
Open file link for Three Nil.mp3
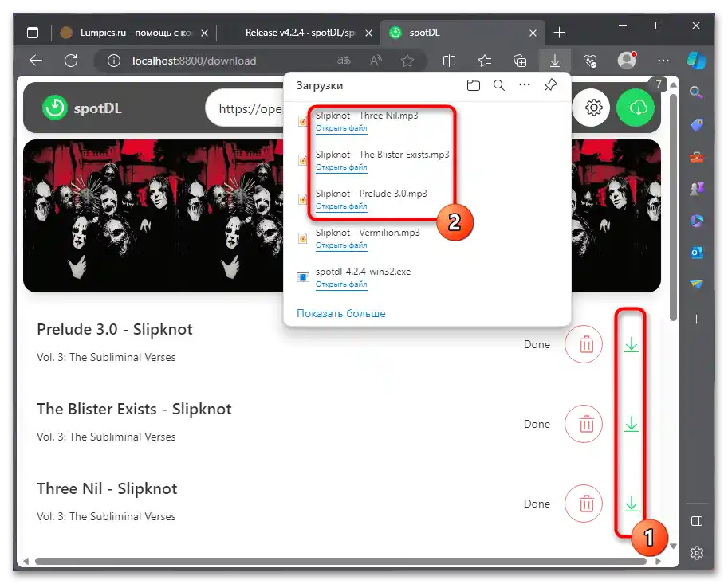pyautogui.click(x=341, y=128)
